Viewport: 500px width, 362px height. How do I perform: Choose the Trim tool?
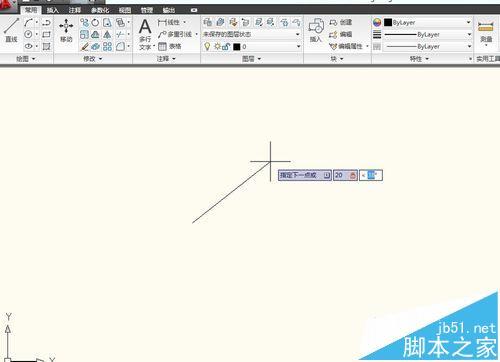(120, 34)
